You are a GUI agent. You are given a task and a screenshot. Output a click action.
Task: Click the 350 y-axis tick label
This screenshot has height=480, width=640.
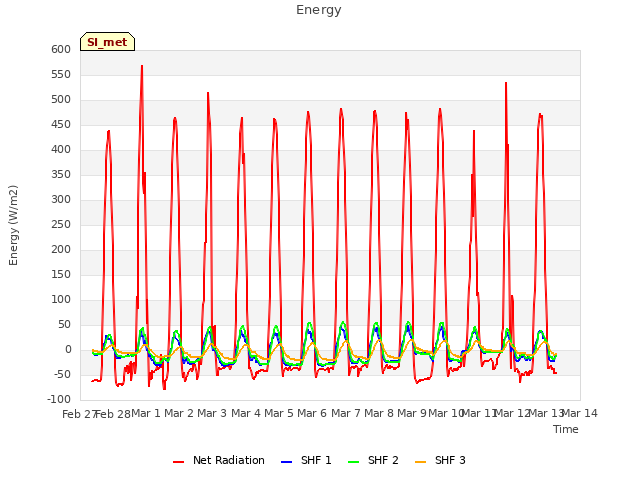61,175
